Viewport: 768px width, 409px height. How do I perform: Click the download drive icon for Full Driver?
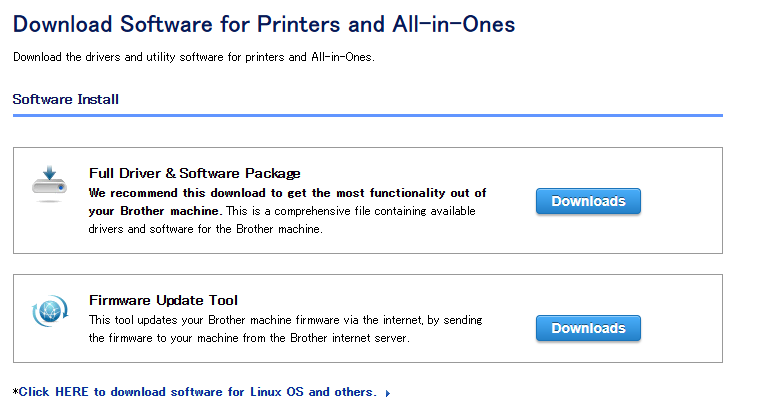click(49, 183)
